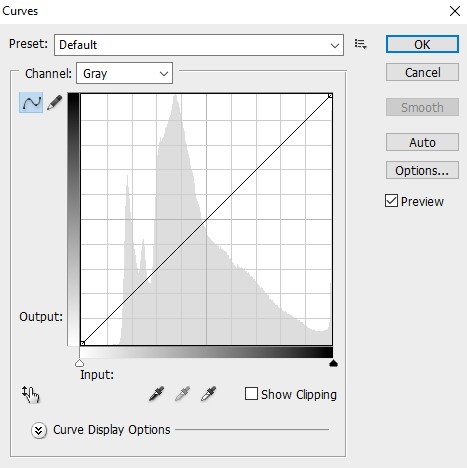
Task: Click the bottom-left curve endpoint
Action: [x=83, y=343]
